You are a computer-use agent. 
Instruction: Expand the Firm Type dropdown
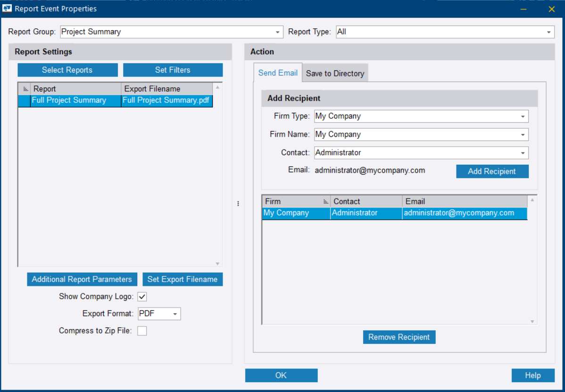(x=523, y=117)
